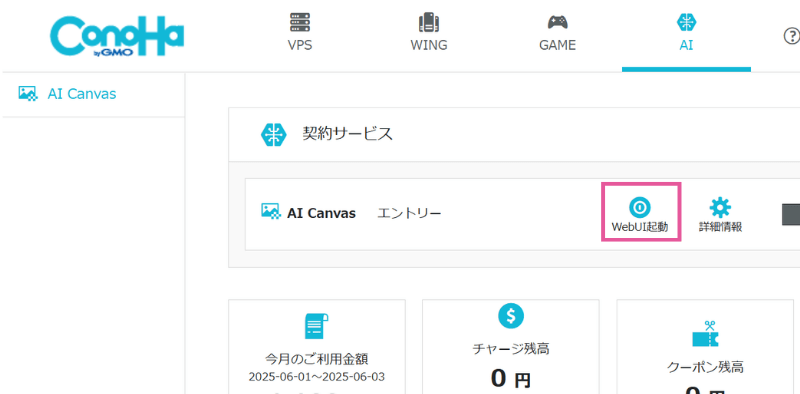Click the チャージ残高 label

pyautogui.click(x=511, y=349)
